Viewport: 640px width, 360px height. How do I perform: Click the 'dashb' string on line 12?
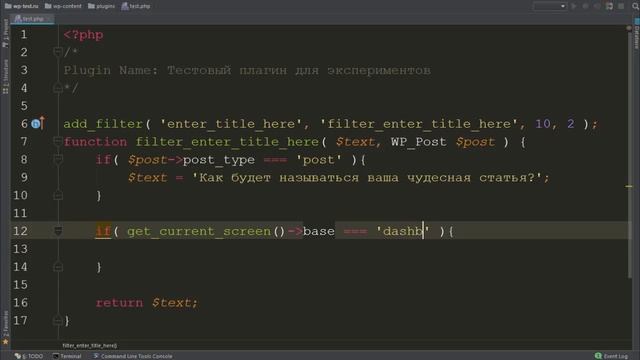click(x=403, y=231)
